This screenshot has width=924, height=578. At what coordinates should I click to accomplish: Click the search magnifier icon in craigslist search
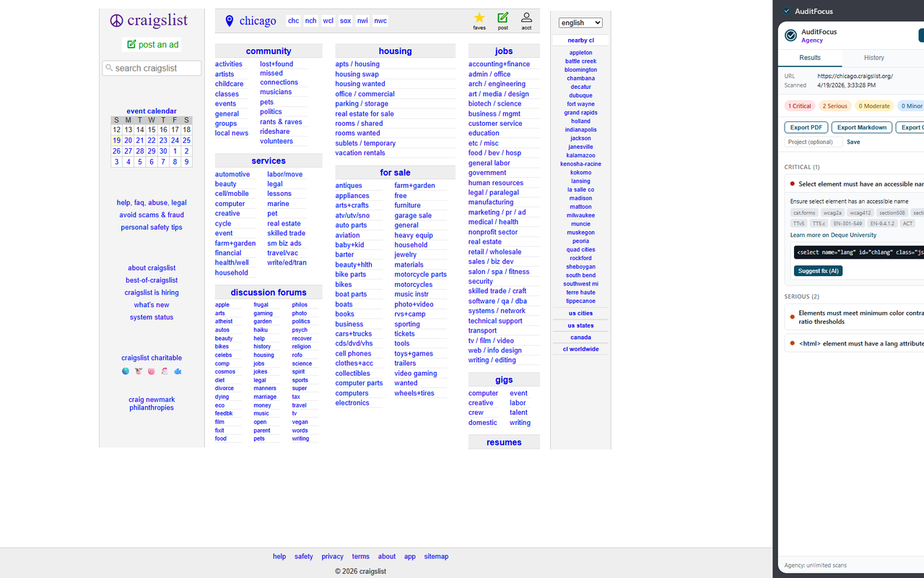pos(109,68)
